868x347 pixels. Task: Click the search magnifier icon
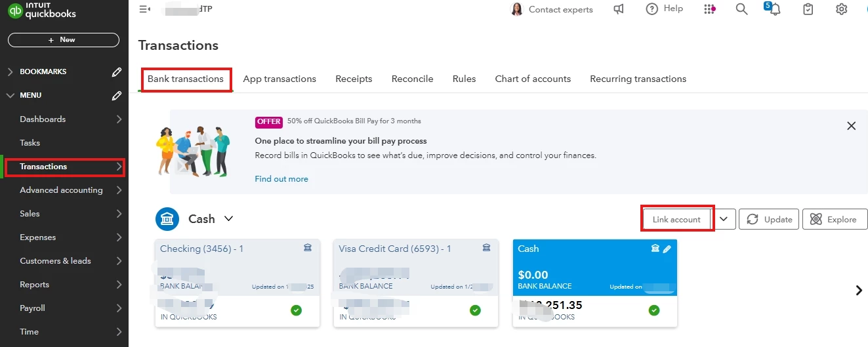[x=741, y=9]
